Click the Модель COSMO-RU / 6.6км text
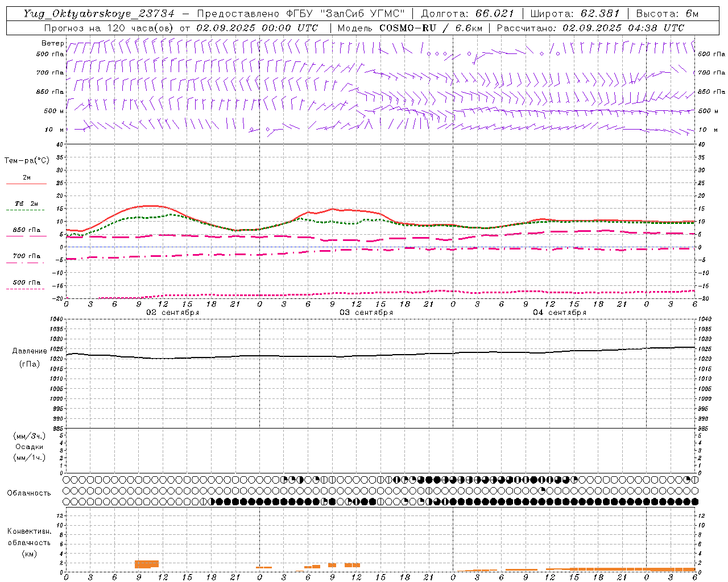This screenshot has height=582, width=728. point(409,28)
